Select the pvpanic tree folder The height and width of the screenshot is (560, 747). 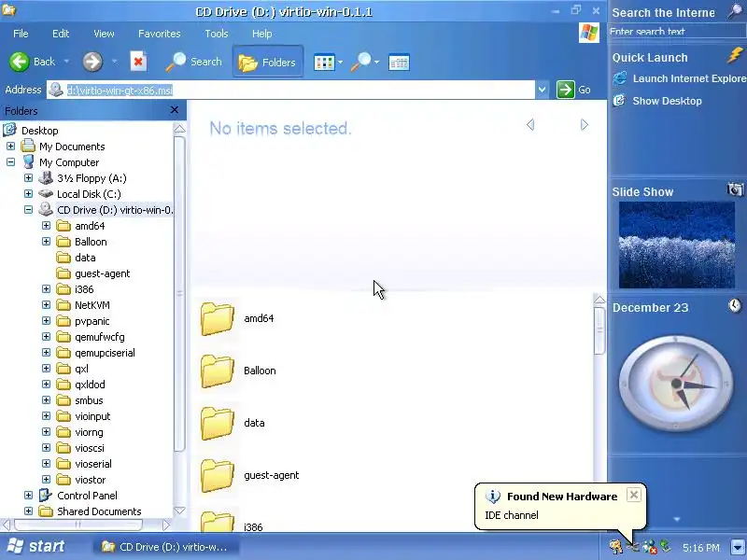click(92, 321)
